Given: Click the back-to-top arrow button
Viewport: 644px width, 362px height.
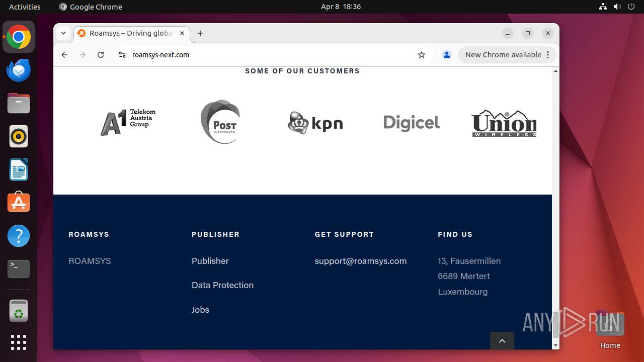Looking at the screenshot, I should point(502,340).
